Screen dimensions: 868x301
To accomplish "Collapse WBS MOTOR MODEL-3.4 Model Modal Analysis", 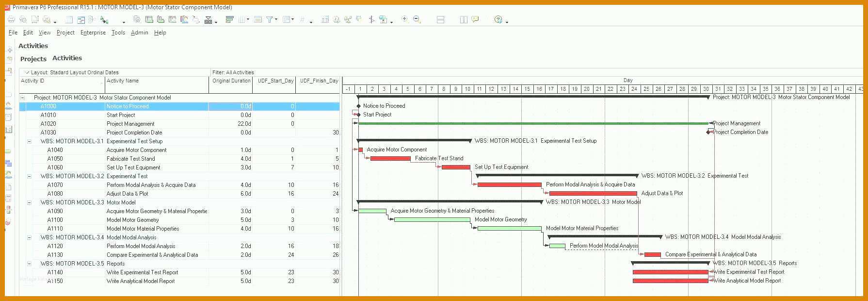I will coord(29,237).
